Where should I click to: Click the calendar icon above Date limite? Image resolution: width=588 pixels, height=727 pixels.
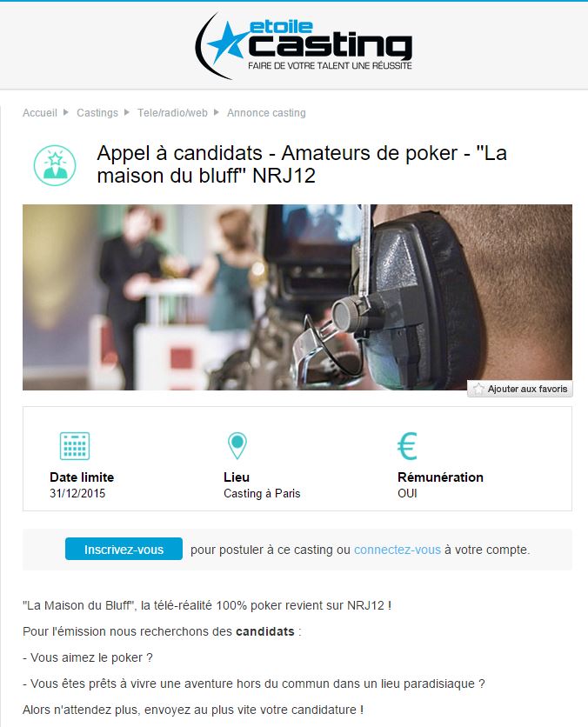click(75, 445)
